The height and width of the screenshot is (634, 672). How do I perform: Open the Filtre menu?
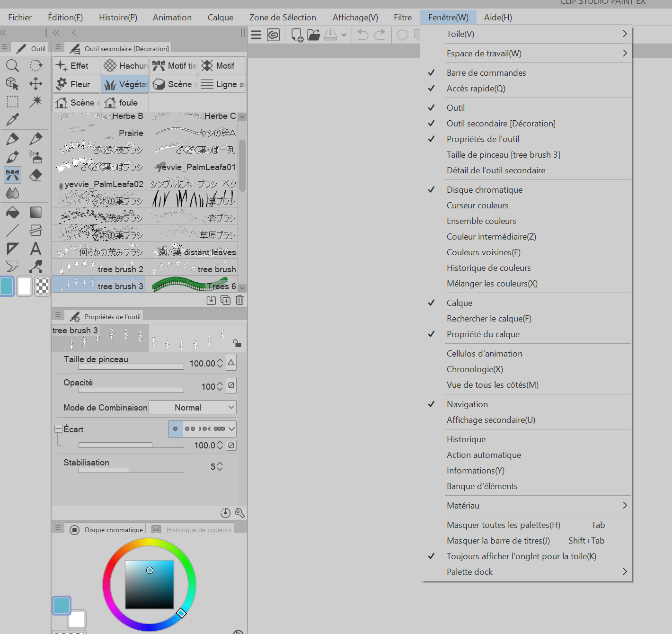coord(403,18)
